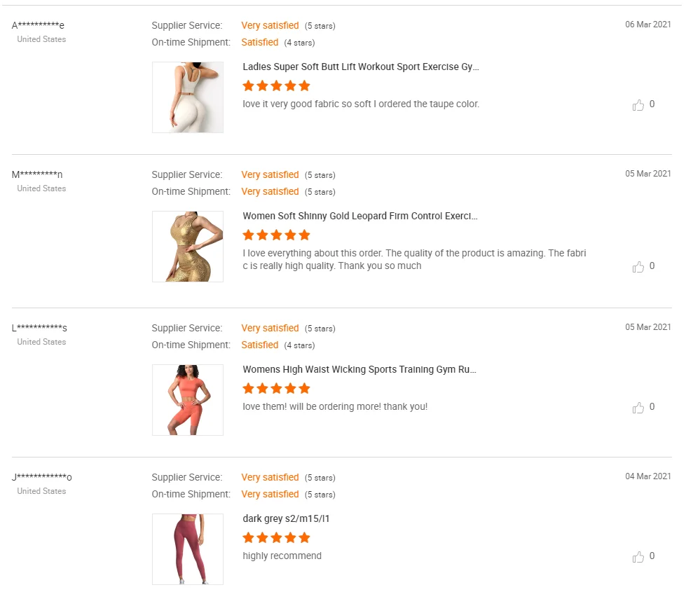Open the gold leopard set thumbnail
Image resolution: width=700 pixels, height=592 pixels.
(188, 247)
